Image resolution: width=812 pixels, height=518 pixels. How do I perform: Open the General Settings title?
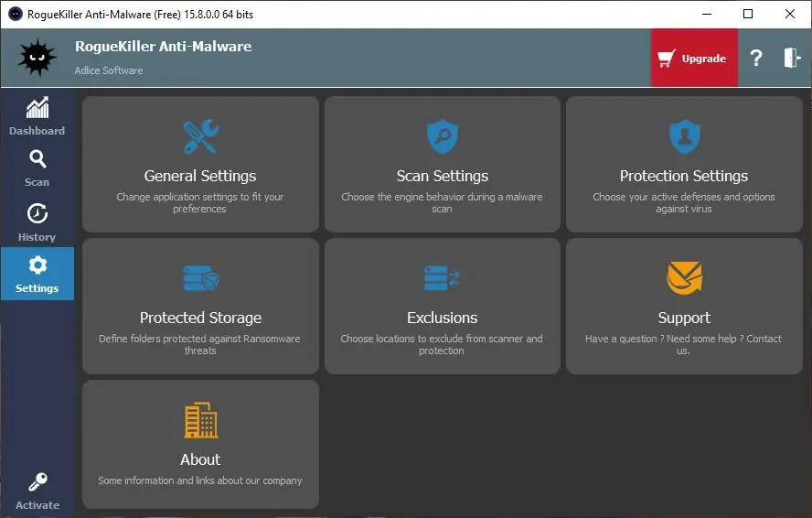(200, 176)
